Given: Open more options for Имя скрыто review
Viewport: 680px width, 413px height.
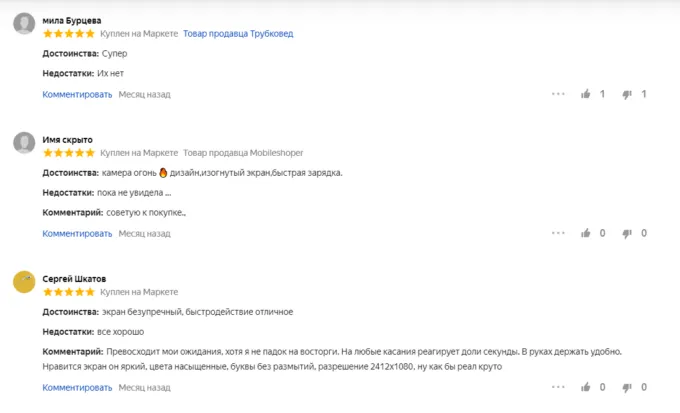Looking at the screenshot, I should pyautogui.click(x=558, y=233).
